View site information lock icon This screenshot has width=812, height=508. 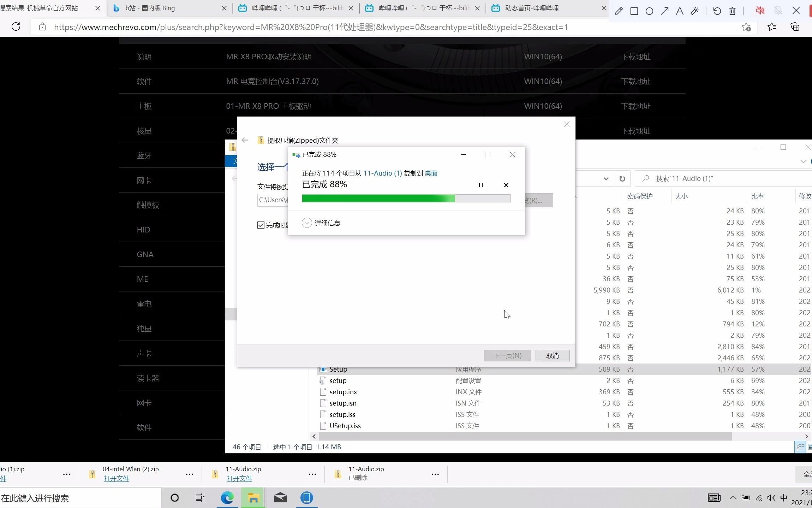(x=42, y=27)
